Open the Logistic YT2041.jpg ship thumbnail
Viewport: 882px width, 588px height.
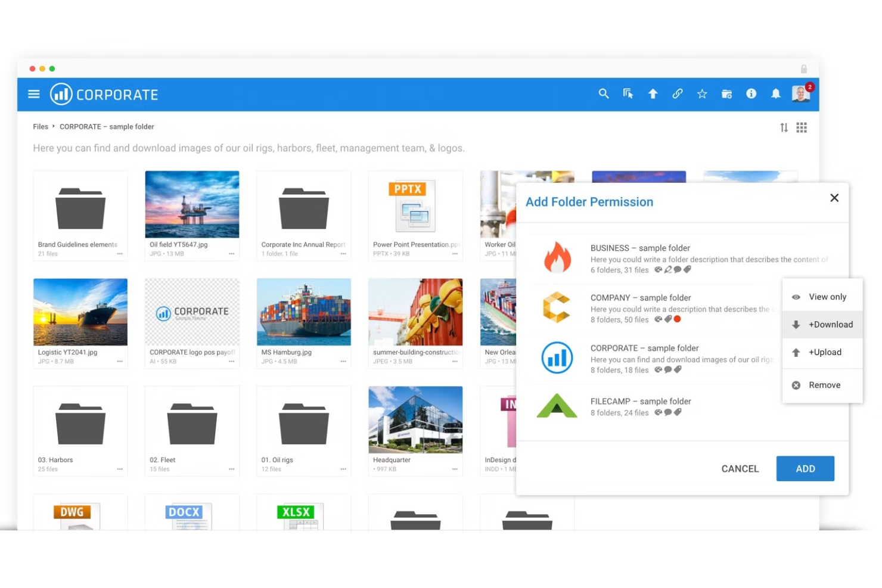pos(80,312)
